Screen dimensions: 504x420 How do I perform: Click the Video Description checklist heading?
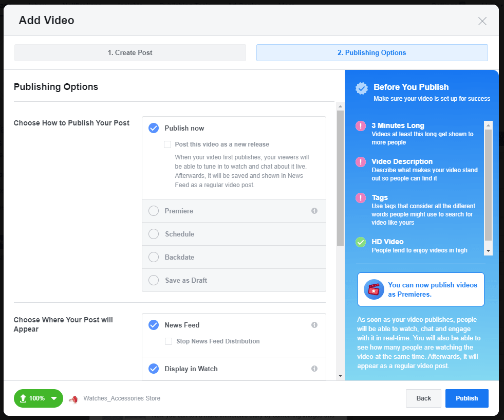click(402, 161)
